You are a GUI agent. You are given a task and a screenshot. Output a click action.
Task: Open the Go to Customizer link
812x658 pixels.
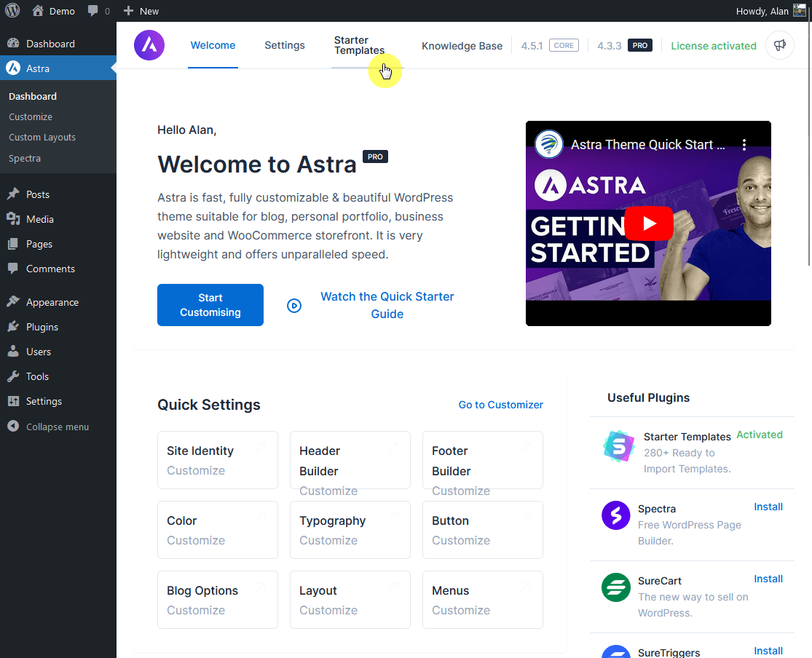pos(500,405)
